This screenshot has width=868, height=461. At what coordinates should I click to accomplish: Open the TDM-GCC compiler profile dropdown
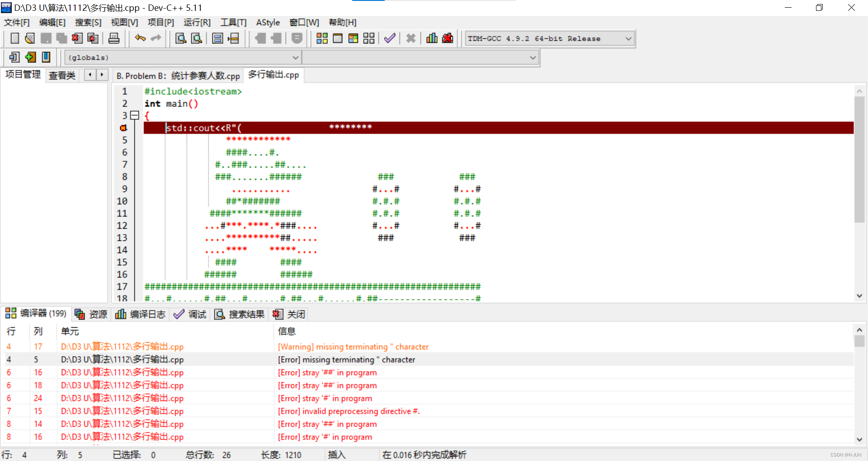tap(628, 38)
